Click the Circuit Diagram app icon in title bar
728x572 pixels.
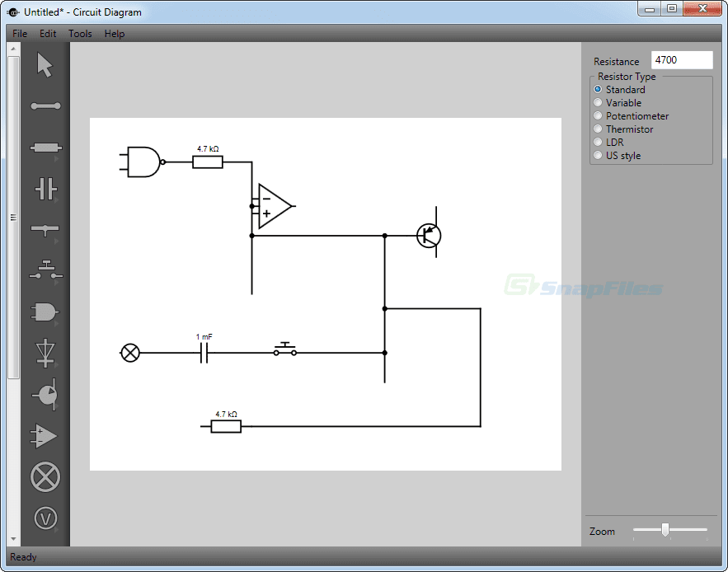tap(13, 12)
